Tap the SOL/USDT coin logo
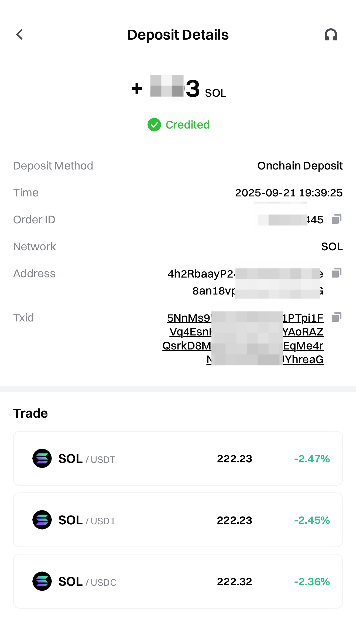 click(x=42, y=458)
